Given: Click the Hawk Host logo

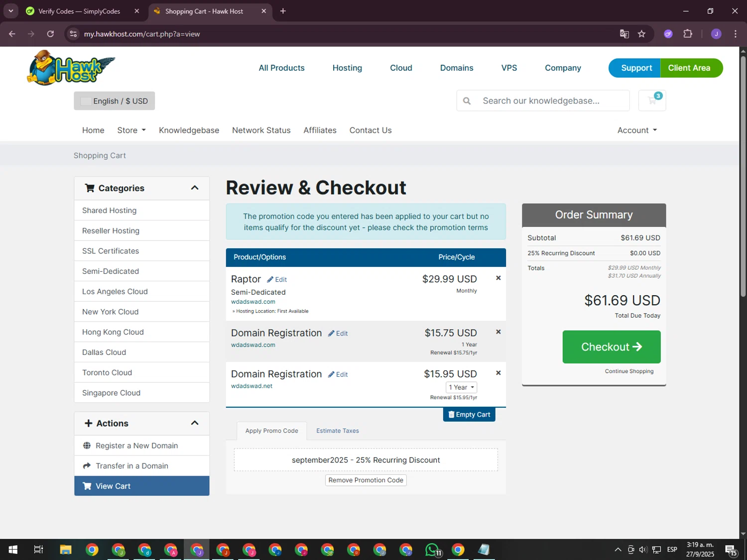Looking at the screenshot, I should click(x=71, y=68).
